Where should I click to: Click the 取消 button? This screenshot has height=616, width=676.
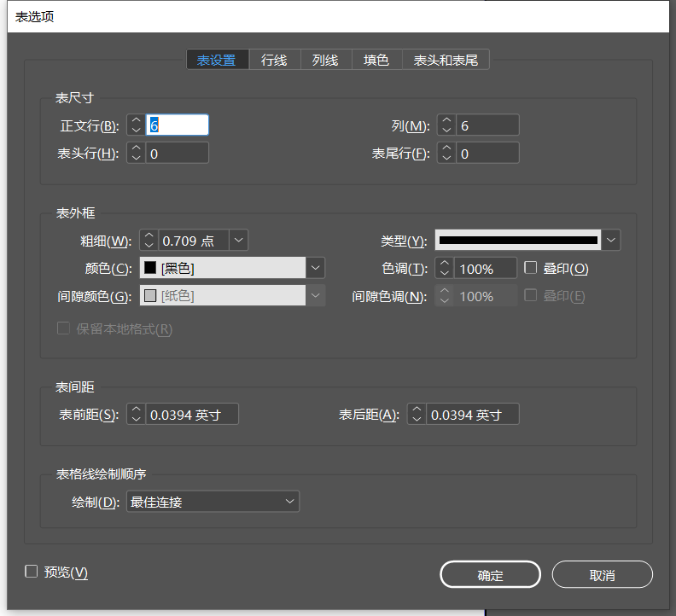602,575
